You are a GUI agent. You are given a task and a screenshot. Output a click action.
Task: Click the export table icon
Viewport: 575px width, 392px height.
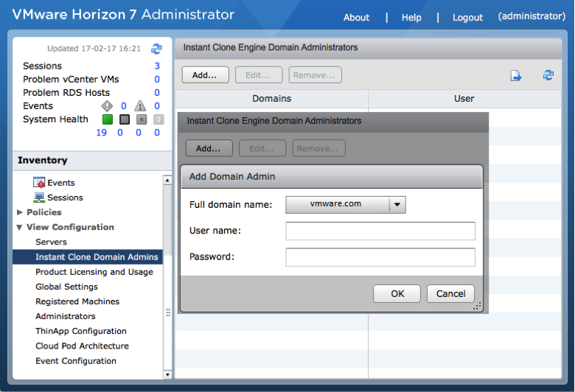pyautogui.click(x=516, y=76)
